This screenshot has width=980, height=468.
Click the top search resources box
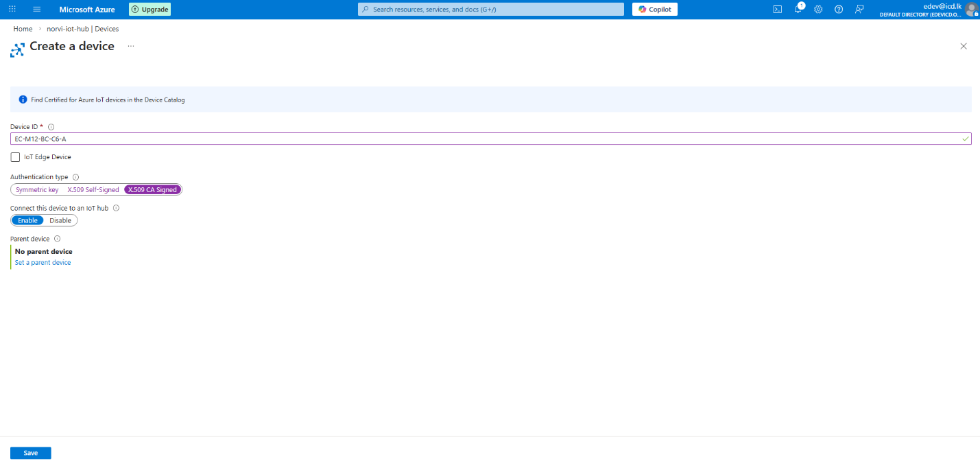(491, 9)
